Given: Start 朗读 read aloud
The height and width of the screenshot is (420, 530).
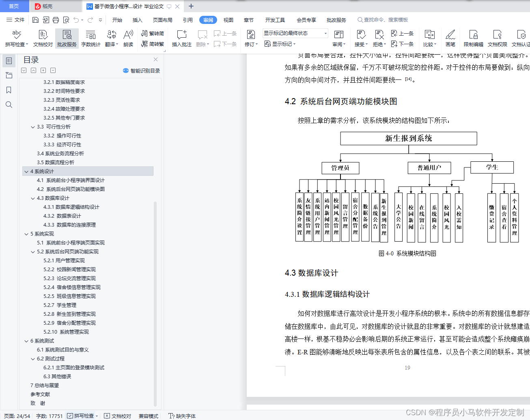Looking at the screenshot, I should click(128, 39).
